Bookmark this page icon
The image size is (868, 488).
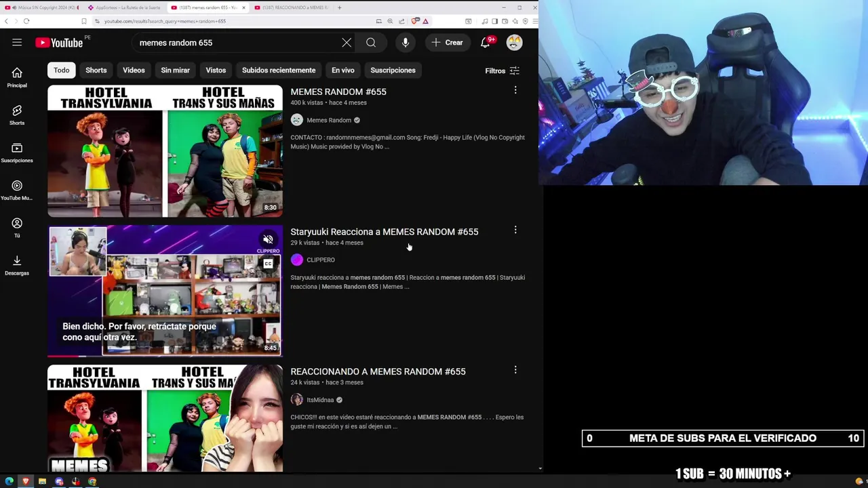[x=83, y=21]
